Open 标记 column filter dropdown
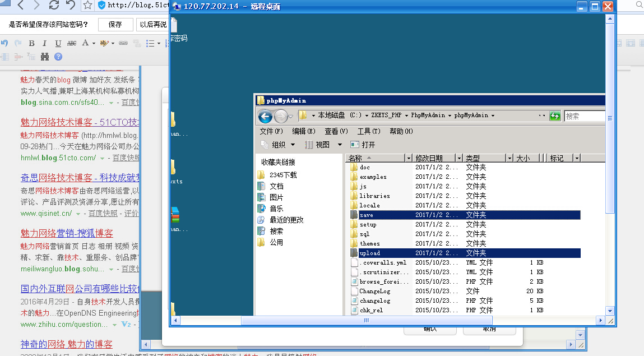This screenshot has width=644, height=356. point(577,158)
